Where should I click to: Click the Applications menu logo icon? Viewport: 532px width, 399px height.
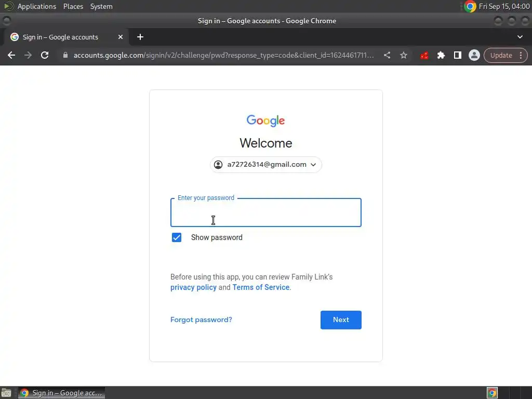8,6
